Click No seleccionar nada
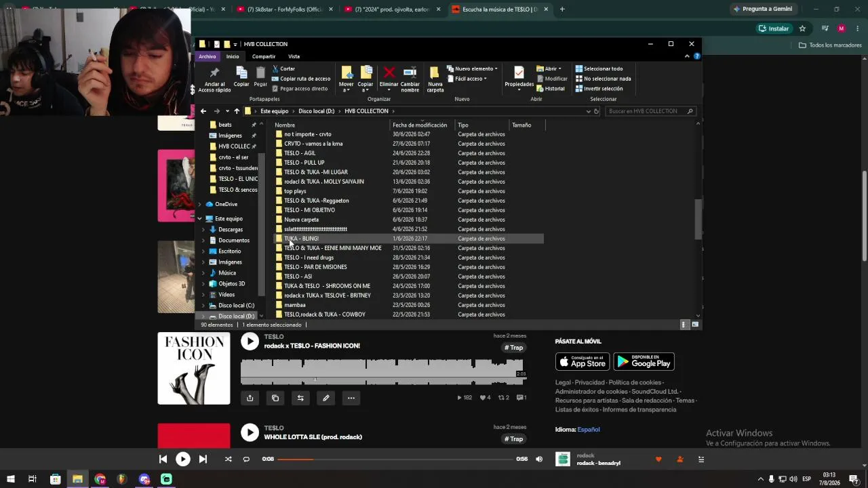This screenshot has width=868, height=488. coord(603,79)
